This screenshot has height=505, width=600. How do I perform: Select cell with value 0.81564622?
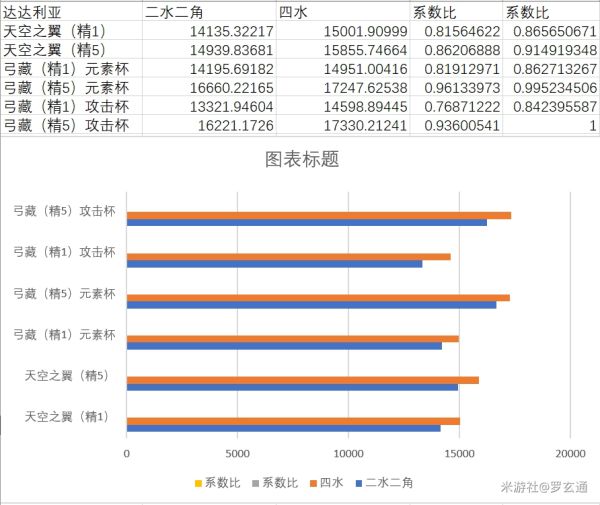click(x=456, y=31)
